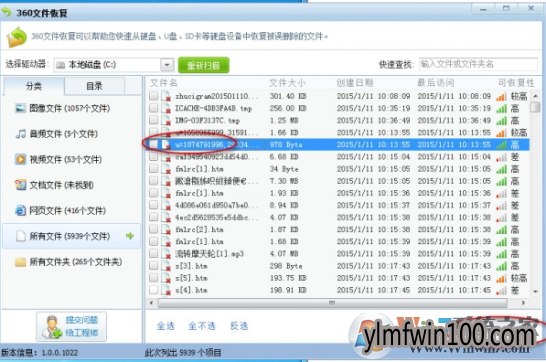
Task: Check the box for zhucigram20150110 file
Action: [x=153, y=96]
